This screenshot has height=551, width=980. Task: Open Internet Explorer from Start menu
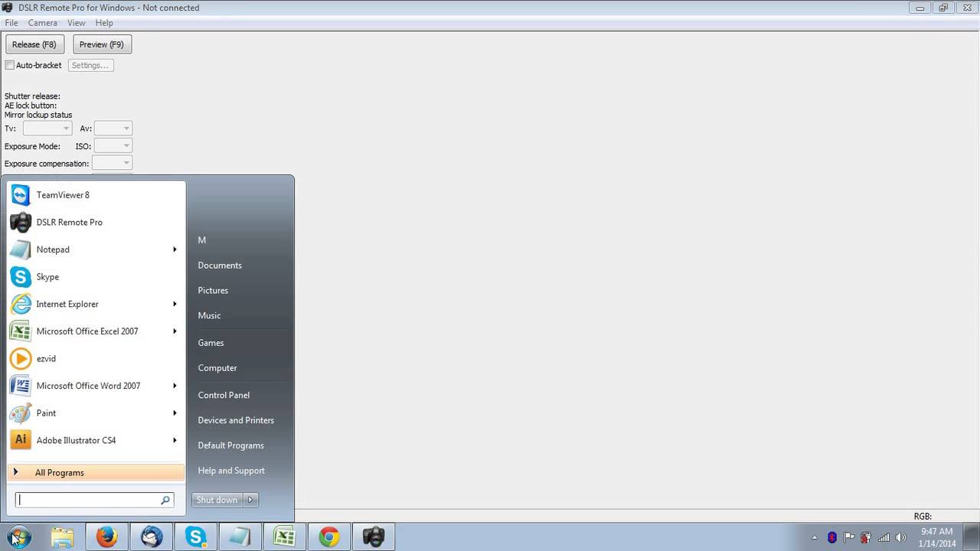point(96,304)
